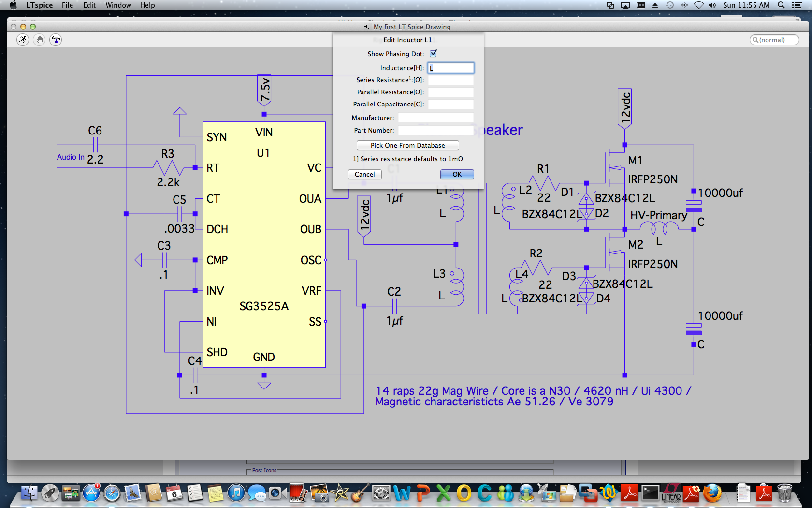This screenshot has height=508, width=812.
Task: Open the Window menu
Action: click(x=118, y=5)
